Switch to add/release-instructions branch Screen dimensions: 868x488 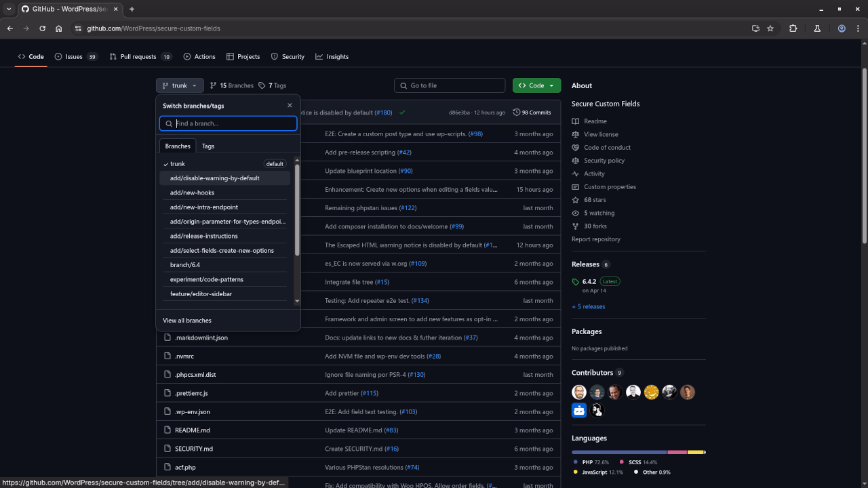[224, 236]
